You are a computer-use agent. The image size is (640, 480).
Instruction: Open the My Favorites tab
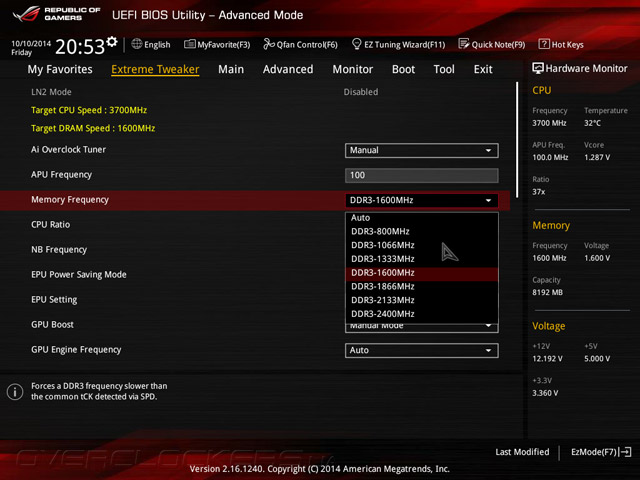pos(60,69)
